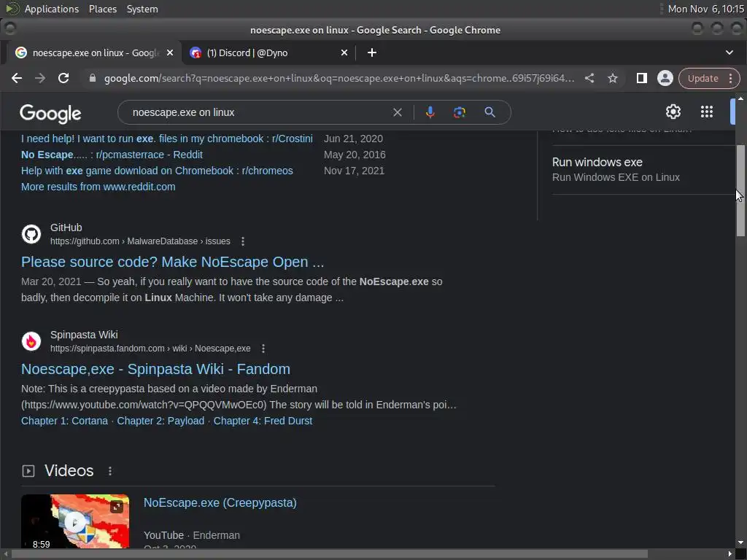Open Videos section options menu

[110, 471]
